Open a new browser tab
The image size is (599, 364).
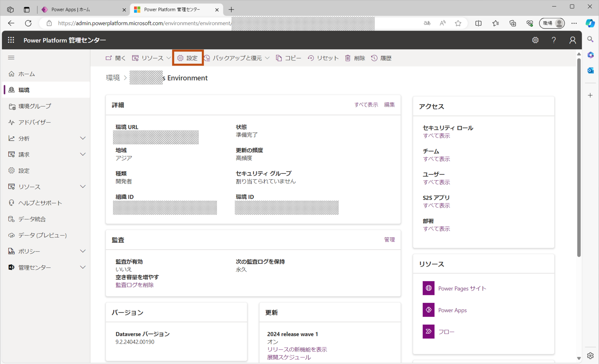(x=231, y=10)
